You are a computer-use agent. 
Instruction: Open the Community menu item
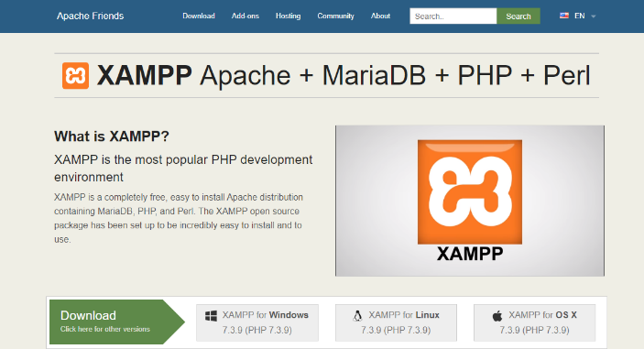[335, 16]
